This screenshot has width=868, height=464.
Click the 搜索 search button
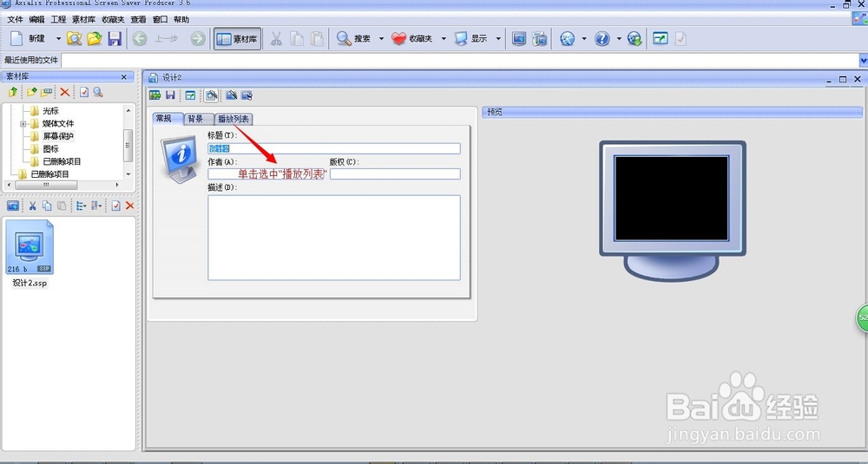(354, 39)
